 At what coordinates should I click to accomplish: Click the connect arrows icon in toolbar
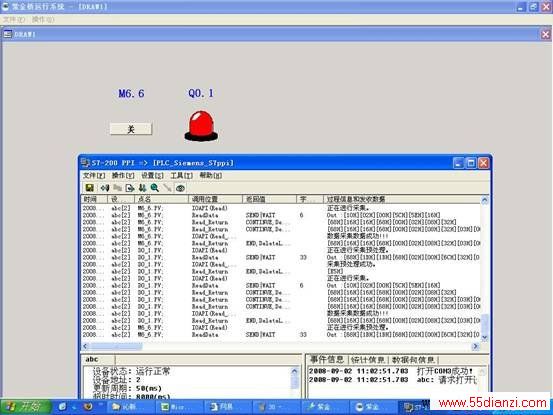[x=105, y=188]
